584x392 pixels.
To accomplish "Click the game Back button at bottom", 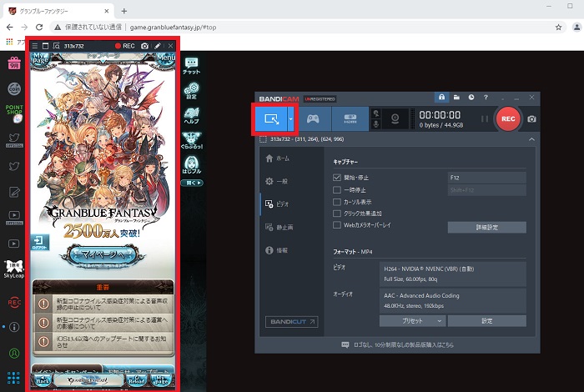I will coord(43,379).
